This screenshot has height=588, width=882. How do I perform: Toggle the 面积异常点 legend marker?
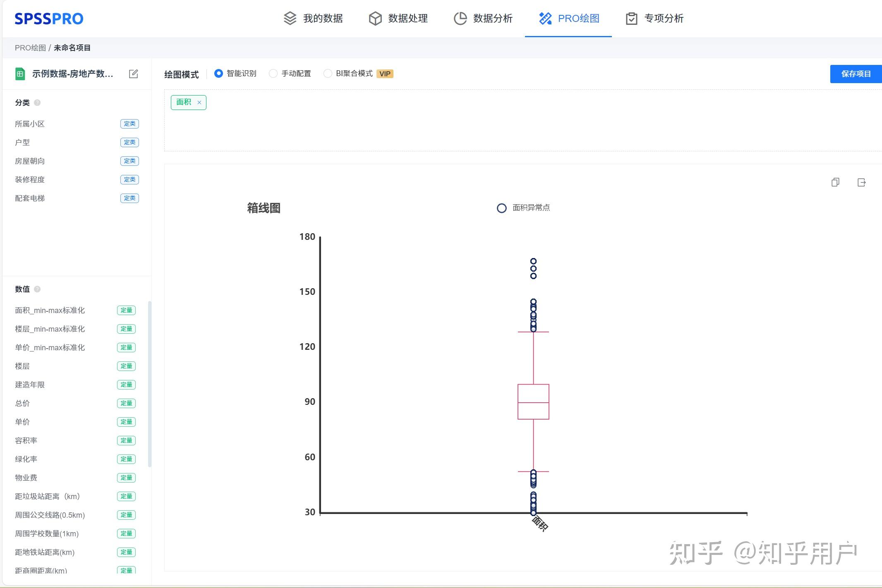(x=501, y=208)
